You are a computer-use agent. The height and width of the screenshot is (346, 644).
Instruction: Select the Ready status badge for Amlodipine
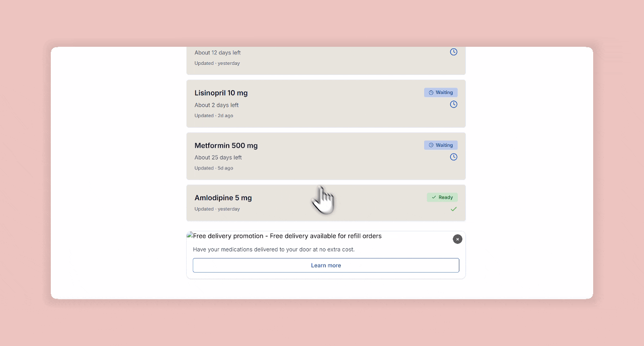coord(442,197)
